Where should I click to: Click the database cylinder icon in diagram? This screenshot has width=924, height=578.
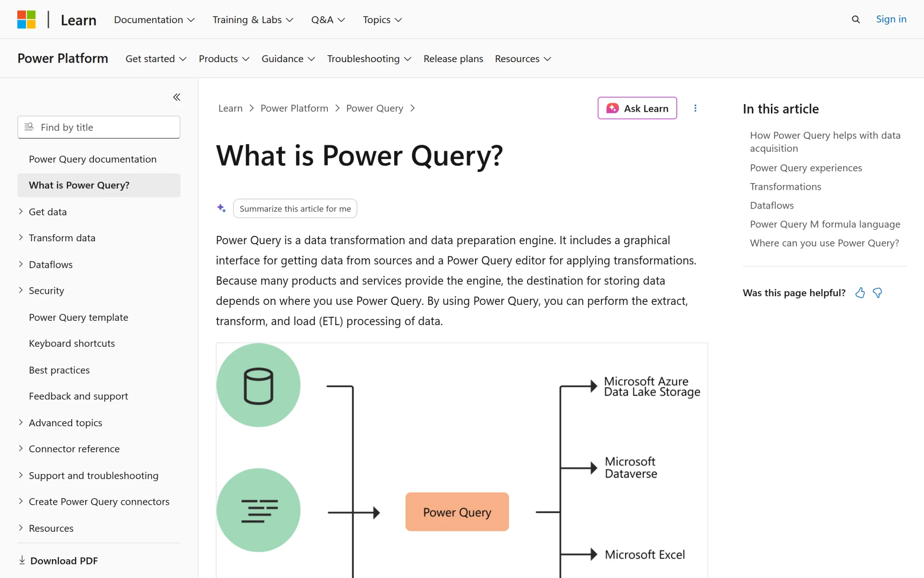point(258,385)
